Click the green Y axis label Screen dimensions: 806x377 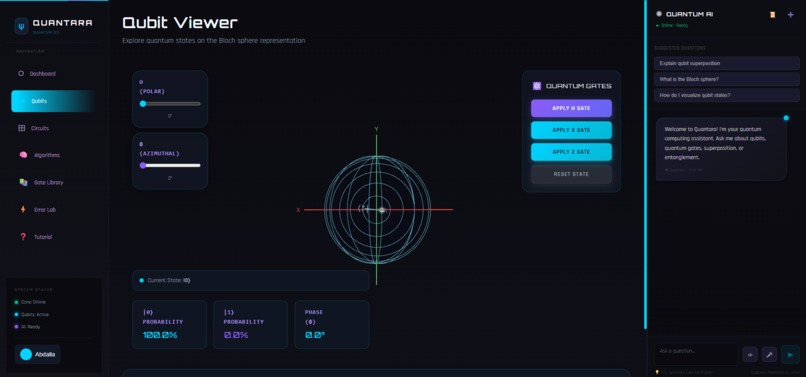[x=376, y=129]
